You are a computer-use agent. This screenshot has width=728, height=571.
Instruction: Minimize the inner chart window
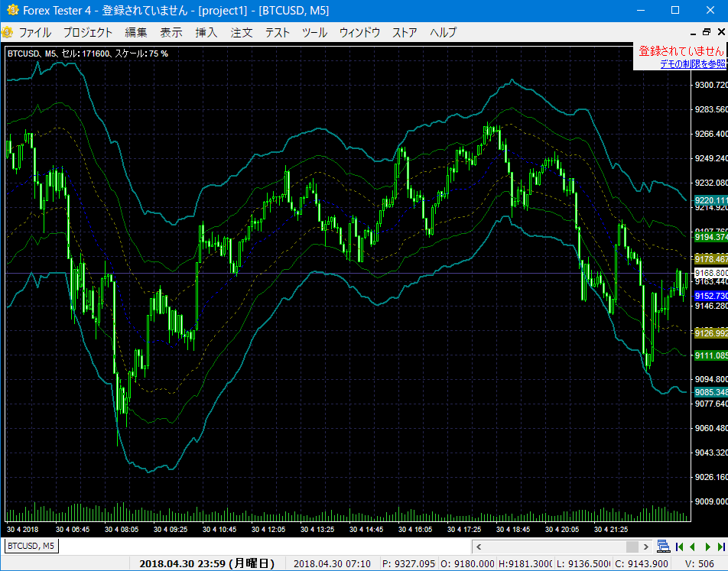(x=693, y=33)
